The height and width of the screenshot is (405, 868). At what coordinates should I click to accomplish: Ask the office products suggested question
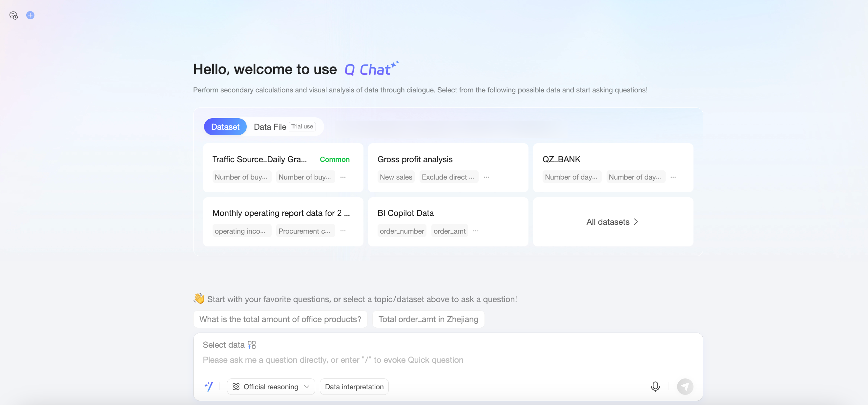tap(280, 319)
